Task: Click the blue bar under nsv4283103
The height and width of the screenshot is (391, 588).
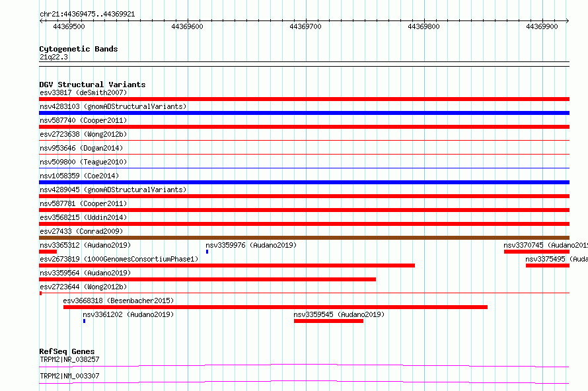Action: click(x=304, y=113)
